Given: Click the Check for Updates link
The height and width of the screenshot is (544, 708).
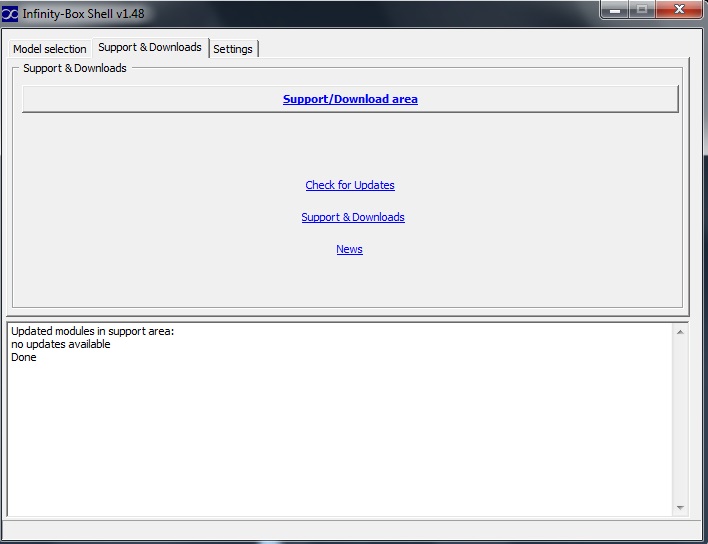Looking at the screenshot, I should click(x=350, y=185).
